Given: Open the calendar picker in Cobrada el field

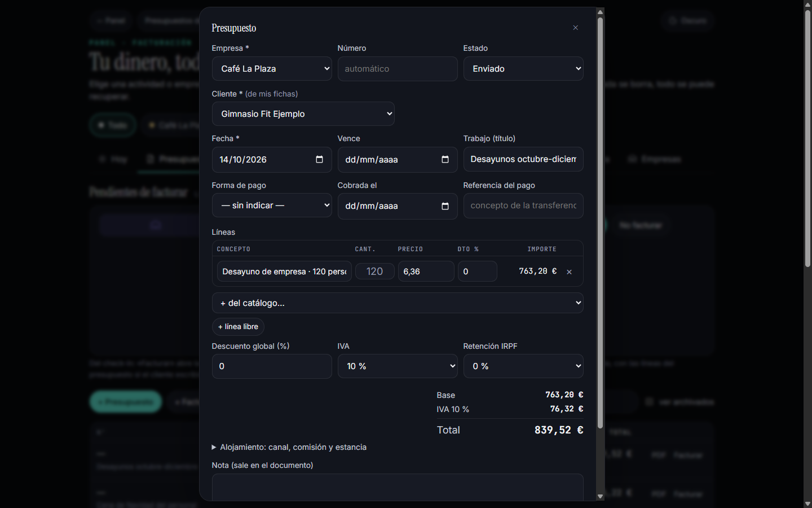Looking at the screenshot, I should pos(445,206).
